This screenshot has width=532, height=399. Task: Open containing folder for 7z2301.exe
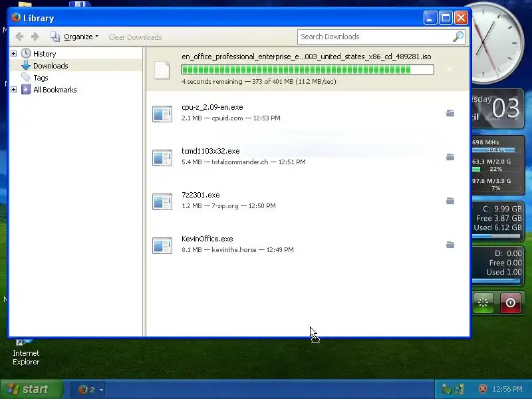[x=450, y=201]
